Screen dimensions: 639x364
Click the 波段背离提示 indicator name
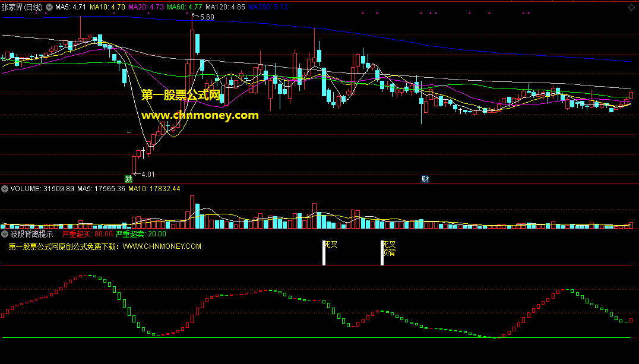coord(32,234)
